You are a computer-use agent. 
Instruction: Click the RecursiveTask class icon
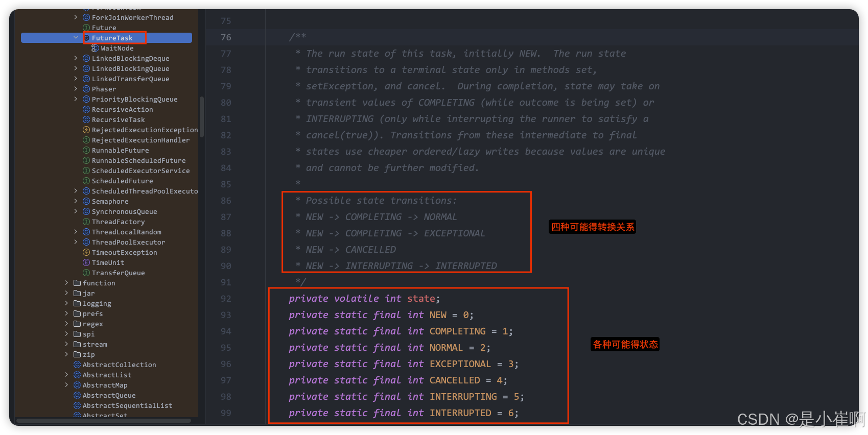[86, 119]
